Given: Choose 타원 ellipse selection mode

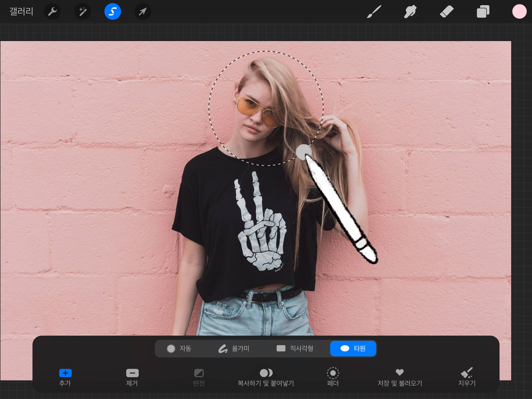Looking at the screenshot, I should (x=353, y=348).
